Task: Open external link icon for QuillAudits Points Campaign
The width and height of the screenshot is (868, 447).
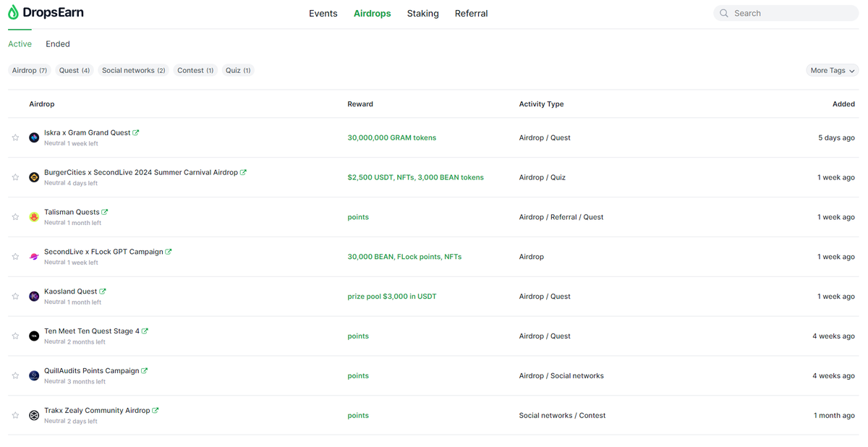Action: (x=145, y=371)
